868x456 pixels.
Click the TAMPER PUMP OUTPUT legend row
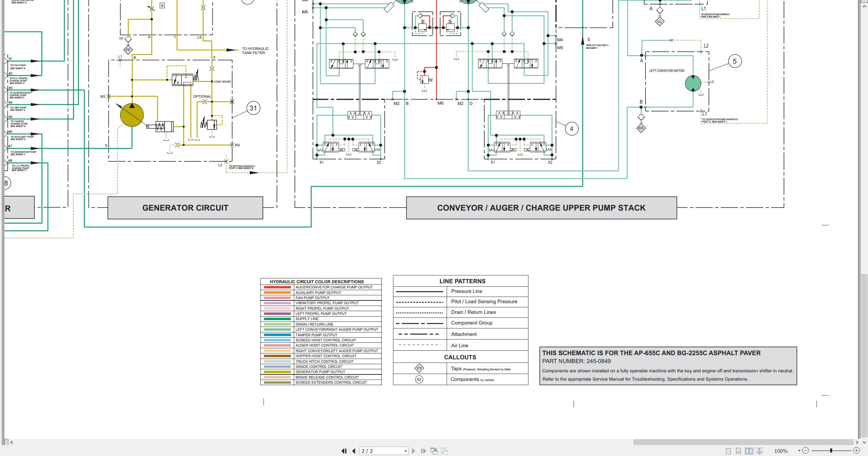(321, 335)
